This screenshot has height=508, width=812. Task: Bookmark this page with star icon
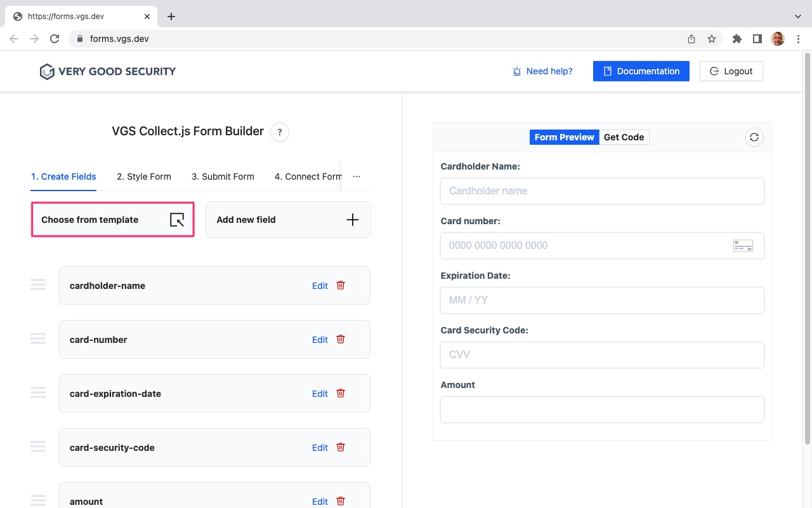[x=712, y=39]
